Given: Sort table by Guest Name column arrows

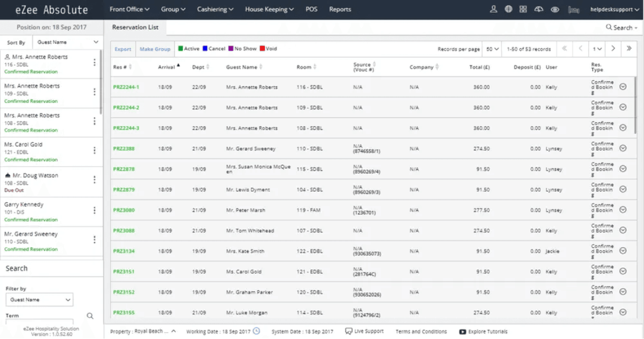Looking at the screenshot, I should coord(261,67).
